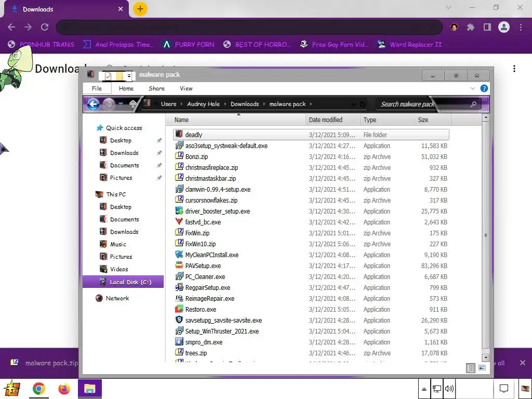This screenshot has height=399, width=532.
Task: Click the search magnifier in Explorer
Action: (x=473, y=104)
